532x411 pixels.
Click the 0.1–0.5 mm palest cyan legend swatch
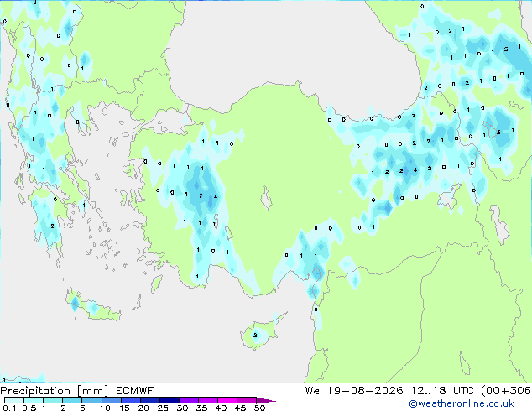pyautogui.click(x=14, y=400)
